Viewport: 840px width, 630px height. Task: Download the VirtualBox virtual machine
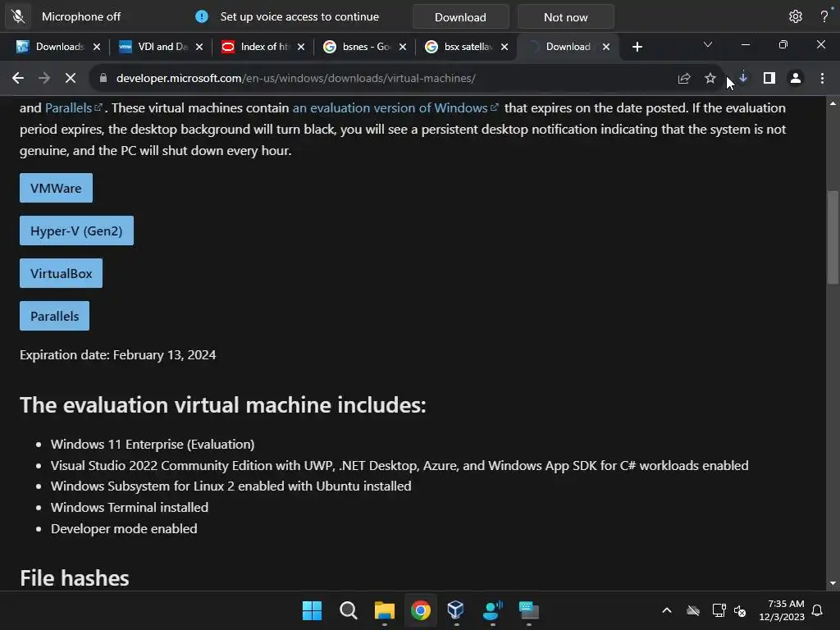click(x=61, y=273)
